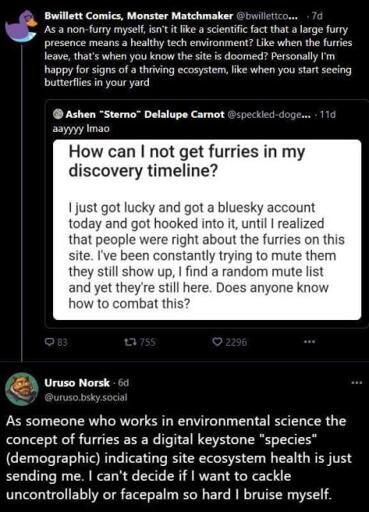Open the 11d timestamp on the quoted post
The height and width of the screenshot is (512, 369).
point(328,114)
